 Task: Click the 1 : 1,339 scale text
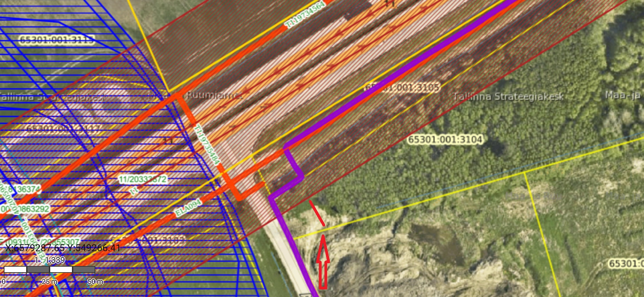point(50,260)
